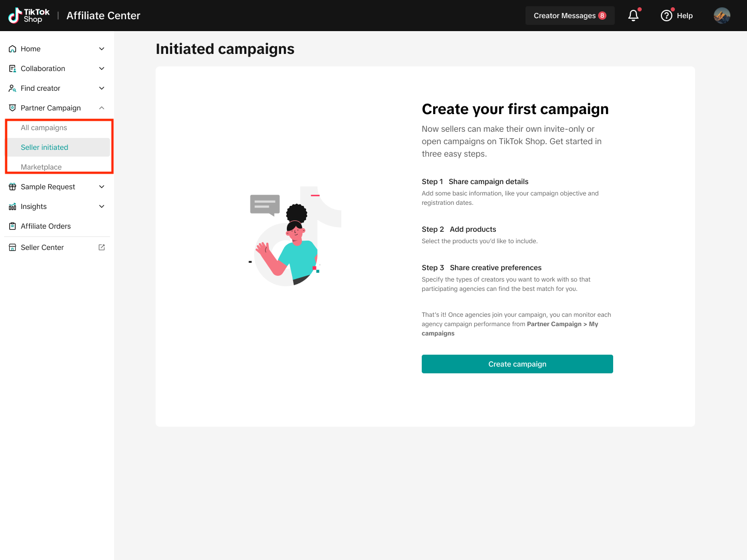This screenshot has width=747, height=560.
Task: Click the Seller Center external link icon
Action: tap(102, 247)
